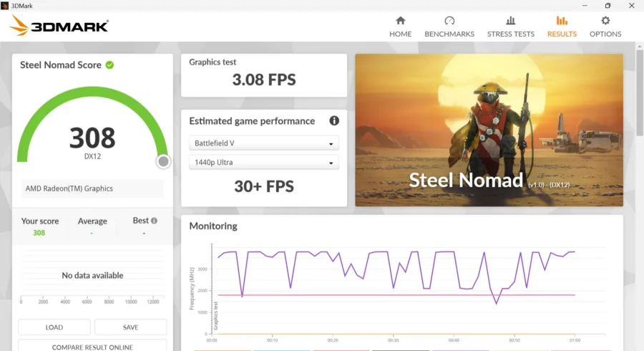Open the HOME tab
This screenshot has width=644, height=351.
click(x=400, y=27)
